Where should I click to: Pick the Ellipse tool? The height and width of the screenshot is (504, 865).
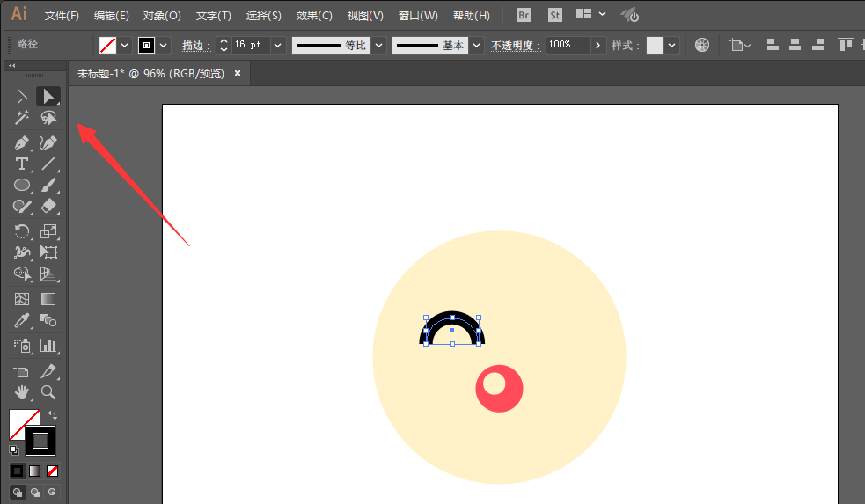click(x=22, y=185)
